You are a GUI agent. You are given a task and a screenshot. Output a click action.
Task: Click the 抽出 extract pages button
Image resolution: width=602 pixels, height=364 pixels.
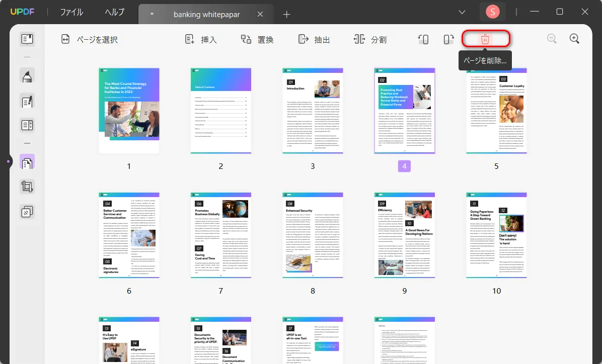pos(314,40)
